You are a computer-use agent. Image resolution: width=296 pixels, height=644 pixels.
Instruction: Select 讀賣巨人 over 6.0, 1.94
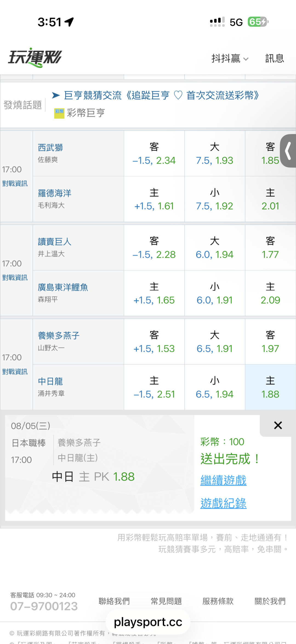(x=215, y=248)
